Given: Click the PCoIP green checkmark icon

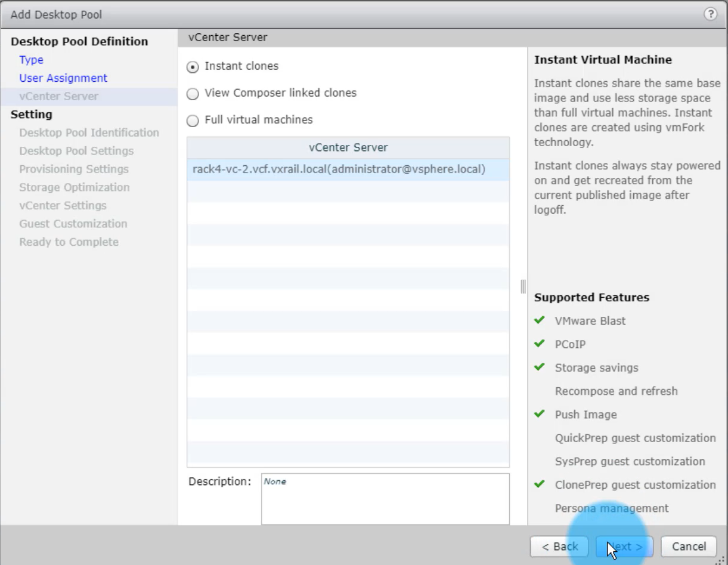Looking at the screenshot, I should coord(540,344).
